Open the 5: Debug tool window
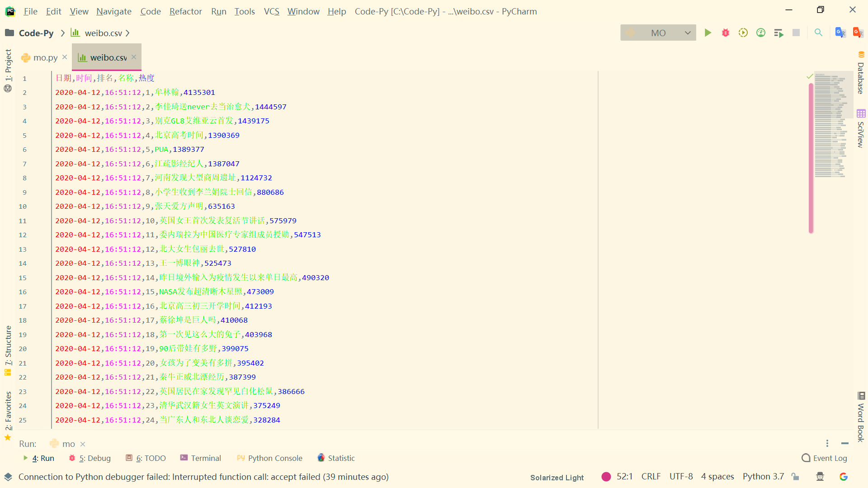The image size is (868, 488). [90, 458]
